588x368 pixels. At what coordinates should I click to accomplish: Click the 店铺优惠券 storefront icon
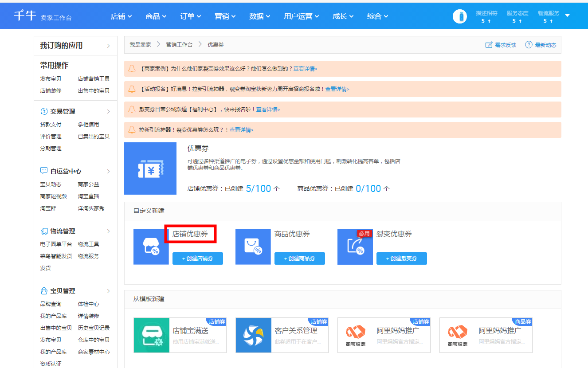[x=151, y=247]
